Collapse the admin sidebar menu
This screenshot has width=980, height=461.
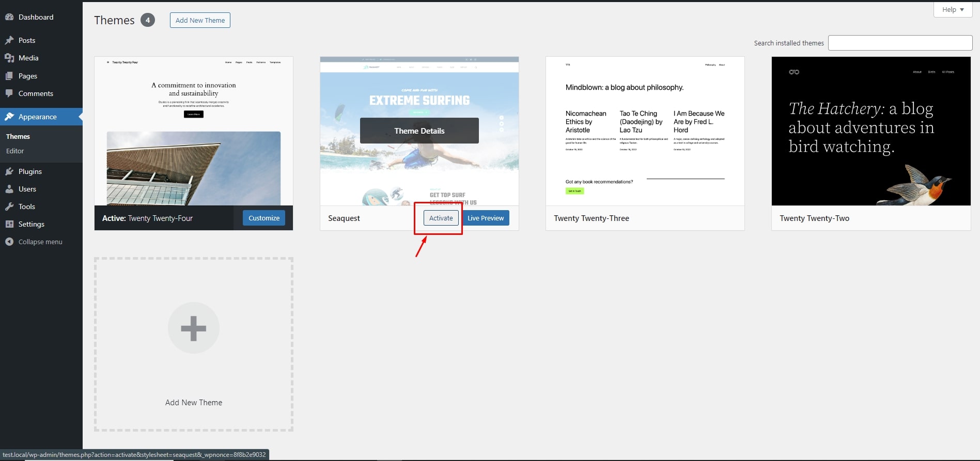(x=41, y=242)
